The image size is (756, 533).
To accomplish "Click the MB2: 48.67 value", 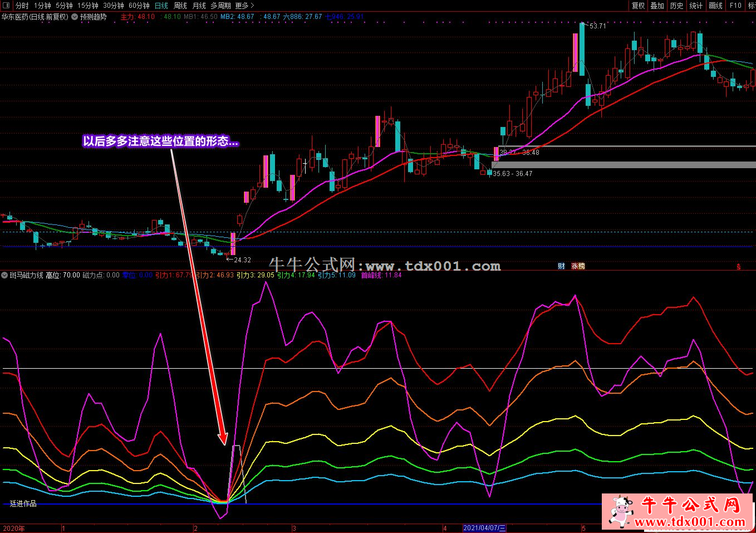I will coord(237,17).
